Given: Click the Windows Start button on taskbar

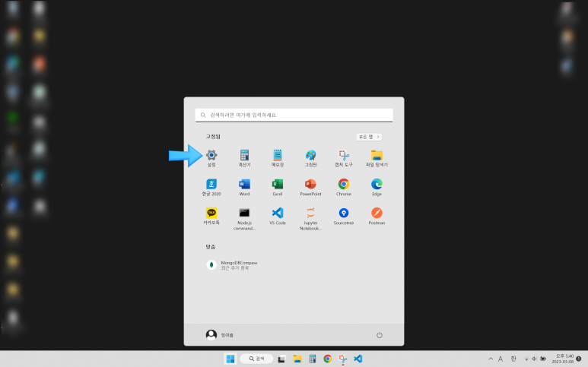Looking at the screenshot, I should pos(230,359).
